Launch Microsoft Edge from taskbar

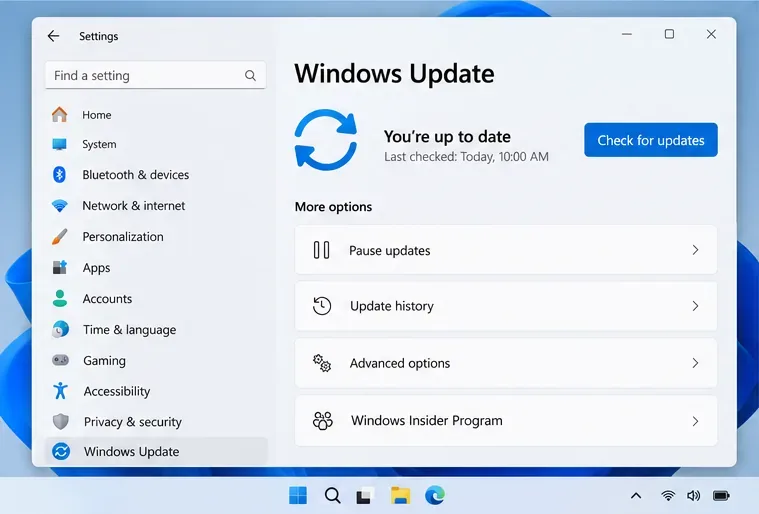(435, 496)
